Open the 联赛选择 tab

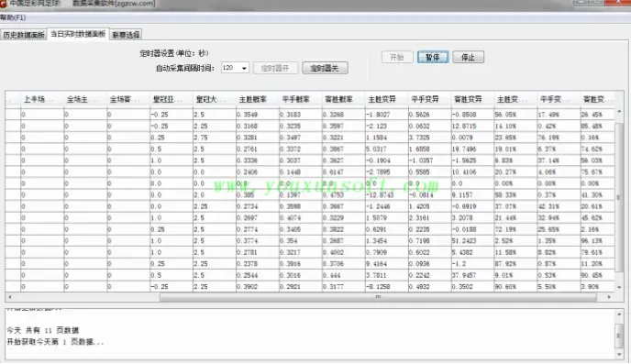tap(126, 35)
